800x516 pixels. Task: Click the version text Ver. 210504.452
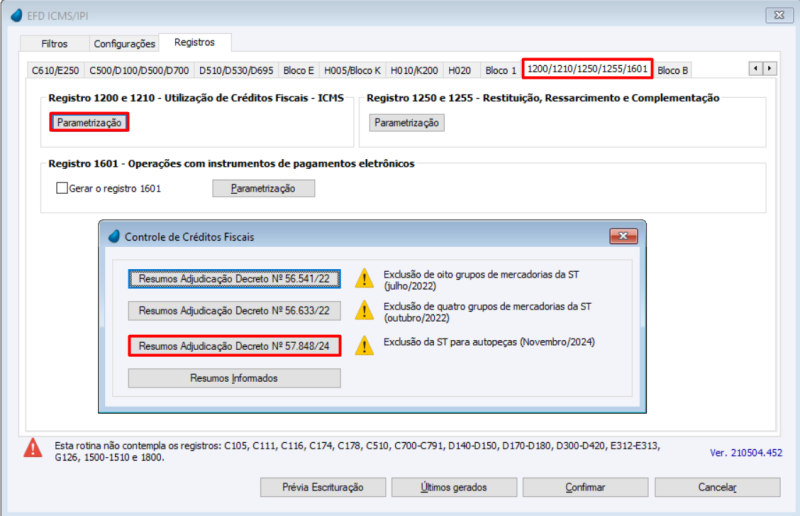(x=745, y=453)
